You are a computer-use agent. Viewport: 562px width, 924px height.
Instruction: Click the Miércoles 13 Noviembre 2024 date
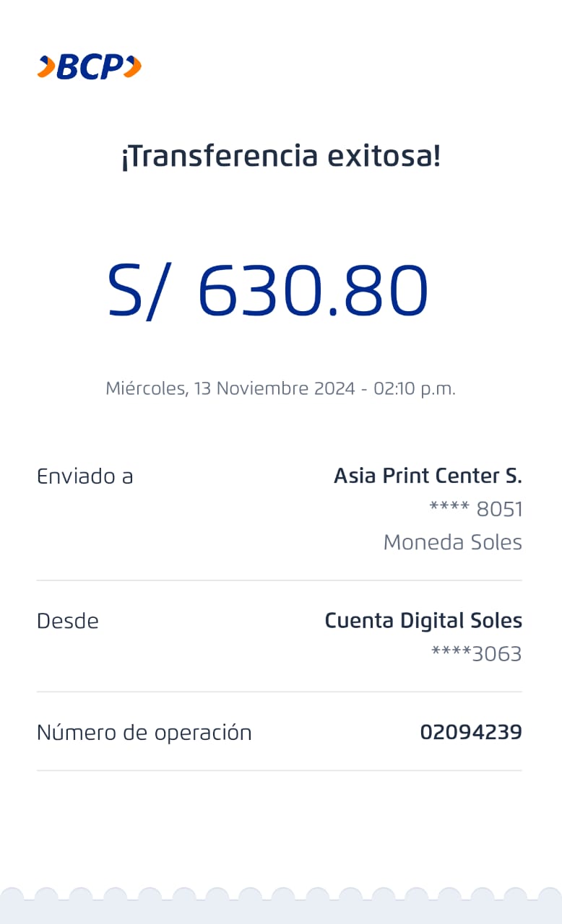pyautogui.click(x=230, y=388)
